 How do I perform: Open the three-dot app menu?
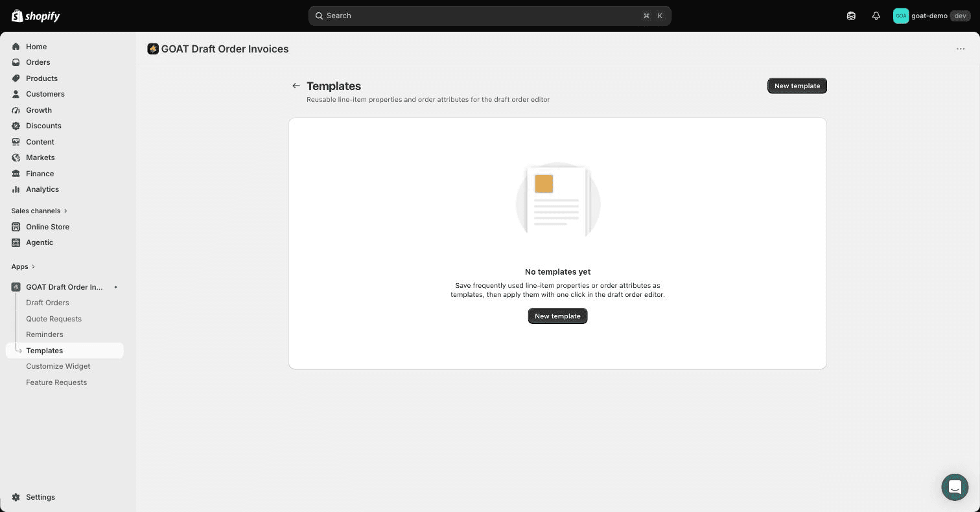961,49
